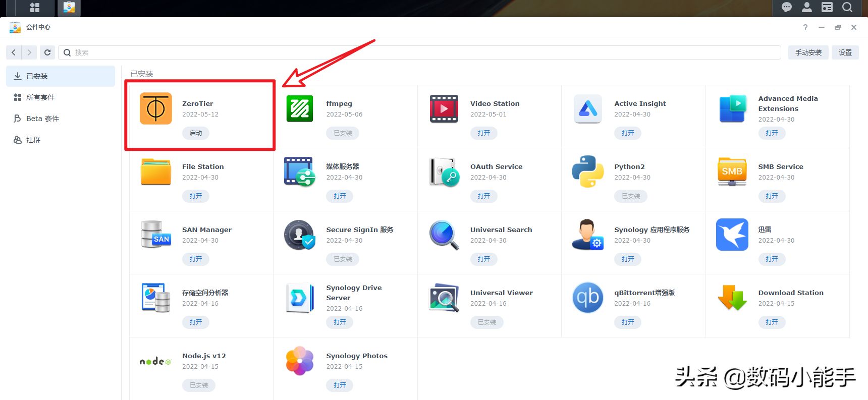Open the Video Station icon

click(444, 108)
